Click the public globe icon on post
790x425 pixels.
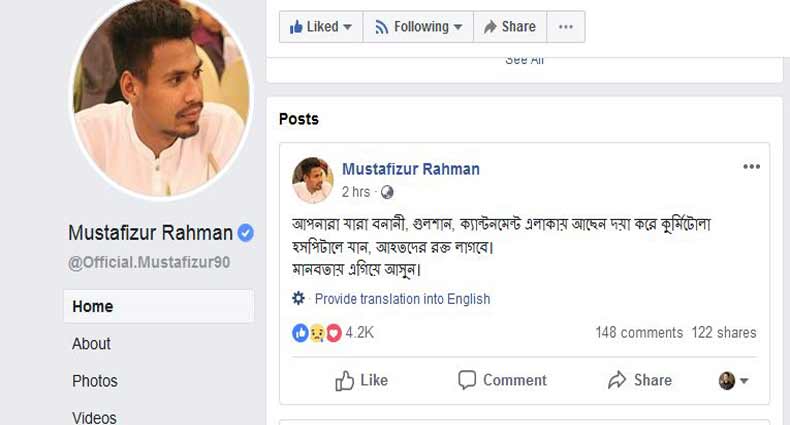388,192
